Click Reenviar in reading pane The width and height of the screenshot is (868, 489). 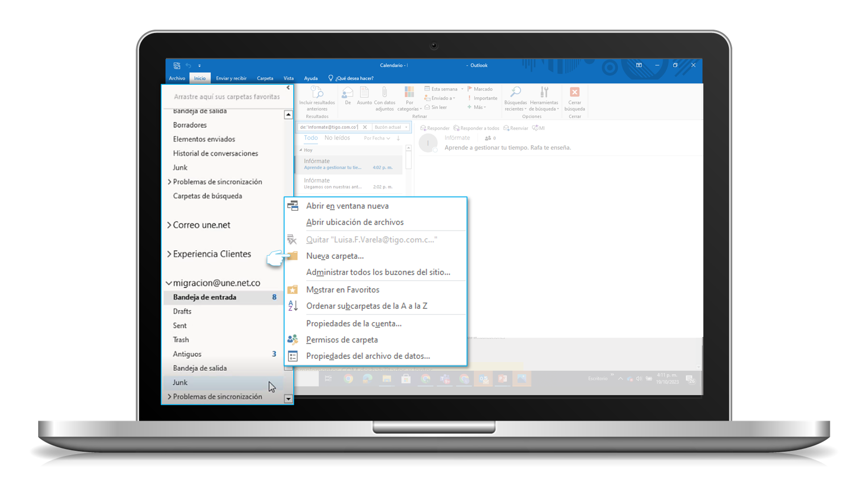[x=516, y=128]
